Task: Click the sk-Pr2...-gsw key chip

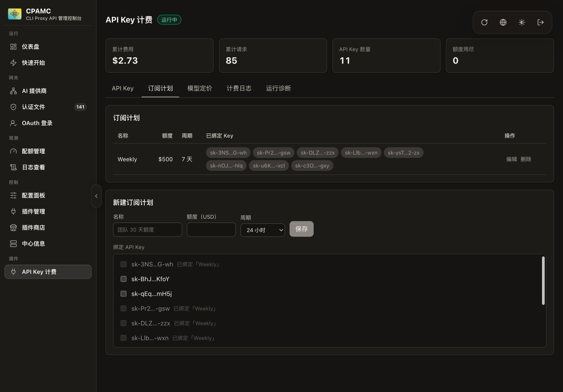Action: coord(274,153)
